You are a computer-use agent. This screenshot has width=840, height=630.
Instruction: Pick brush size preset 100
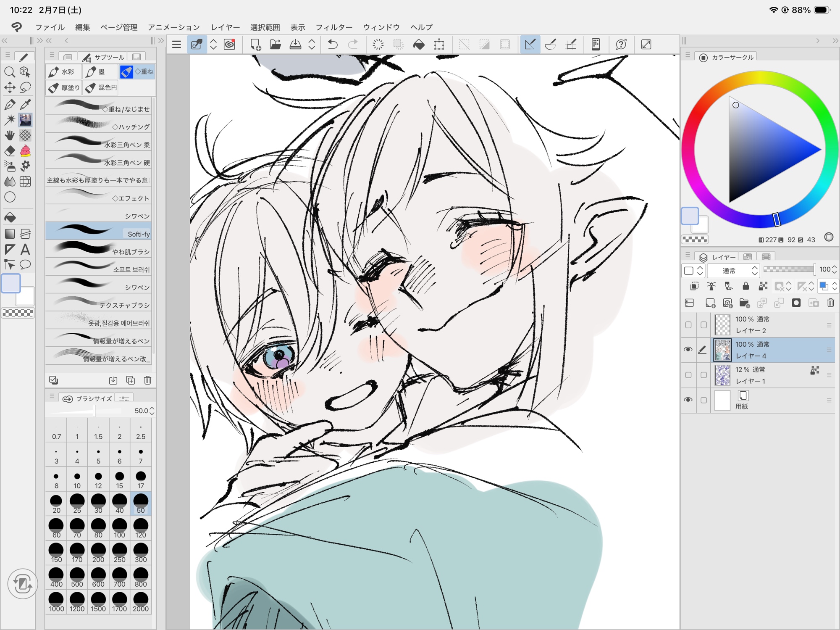[x=119, y=528]
